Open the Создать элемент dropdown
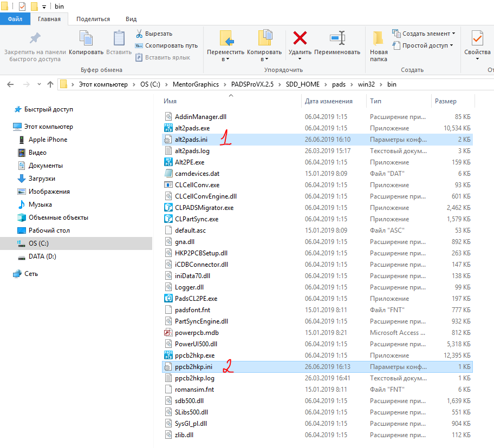Screen dimensions: 494x448 point(424,34)
